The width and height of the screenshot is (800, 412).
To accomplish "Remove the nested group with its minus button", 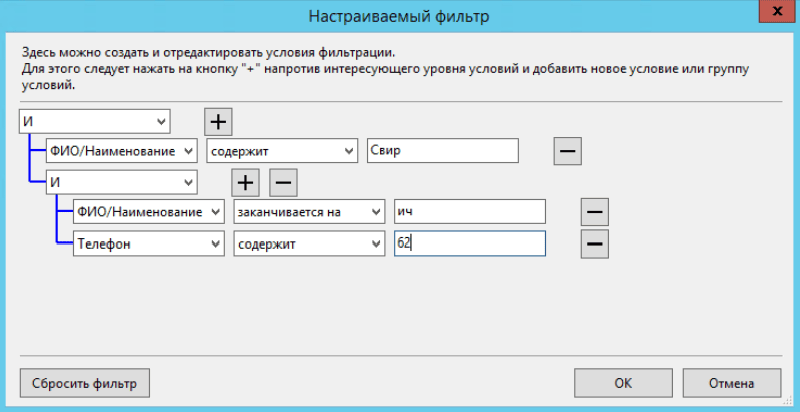I will coord(282,182).
